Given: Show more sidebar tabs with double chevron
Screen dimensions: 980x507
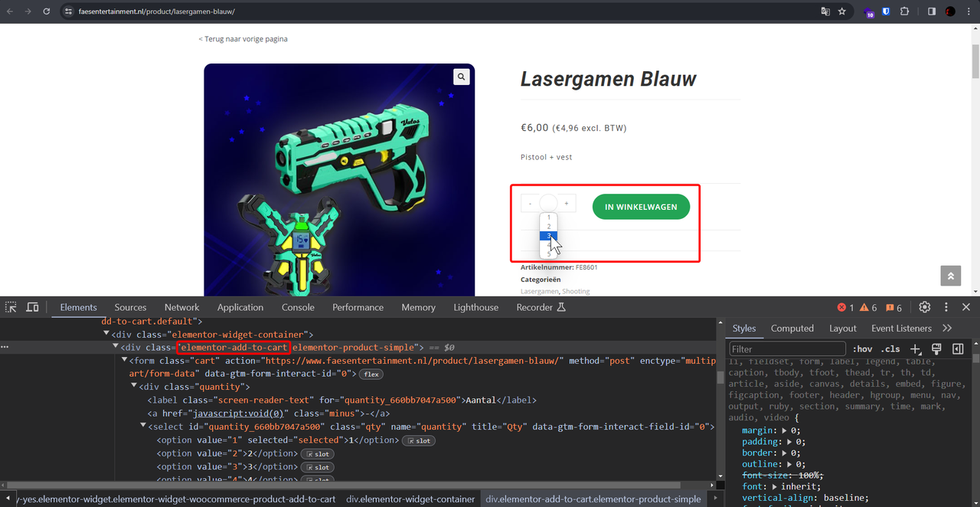Looking at the screenshot, I should pos(947,329).
